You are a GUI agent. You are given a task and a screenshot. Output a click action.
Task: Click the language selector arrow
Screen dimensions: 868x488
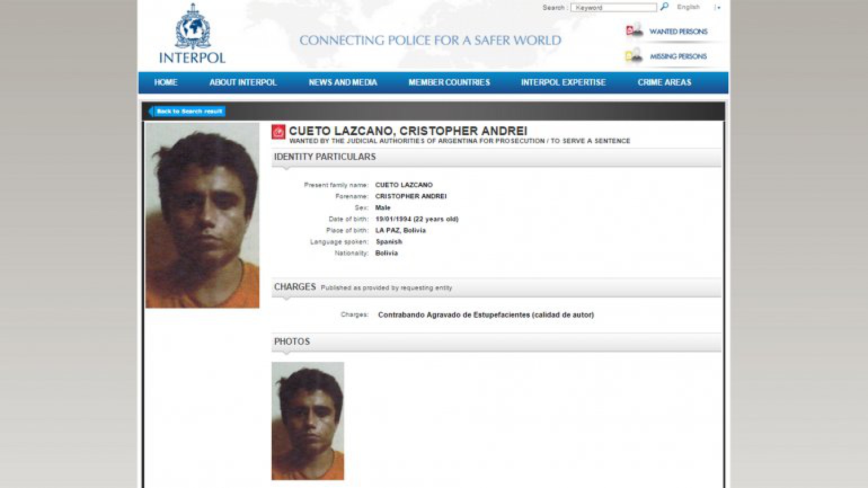click(x=718, y=7)
